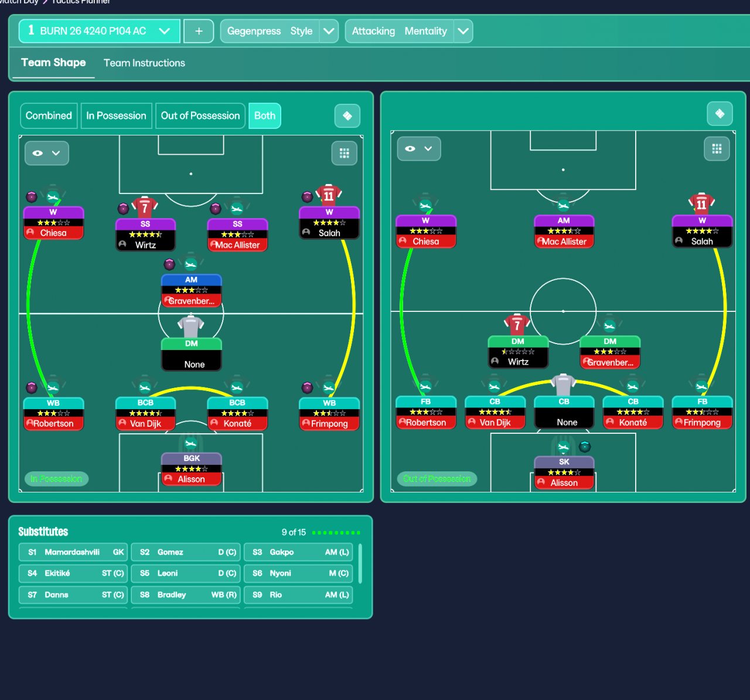Click the diamond icon above the in-possession pitch
Screen dimensions: 750x700
pos(347,115)
